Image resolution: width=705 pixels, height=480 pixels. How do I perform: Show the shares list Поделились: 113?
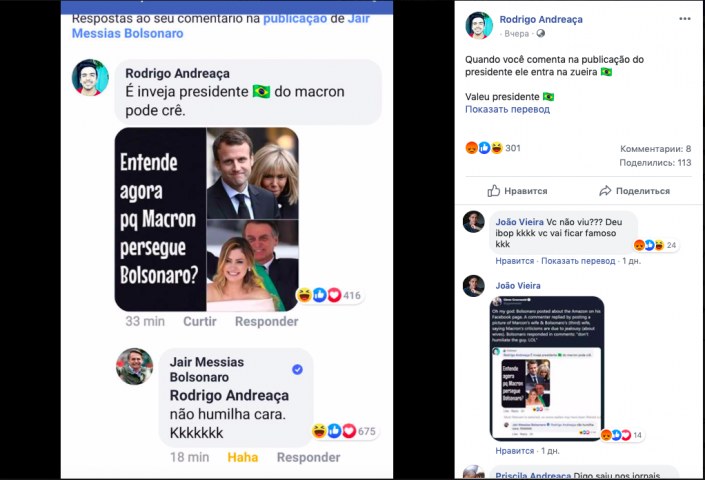655,162
